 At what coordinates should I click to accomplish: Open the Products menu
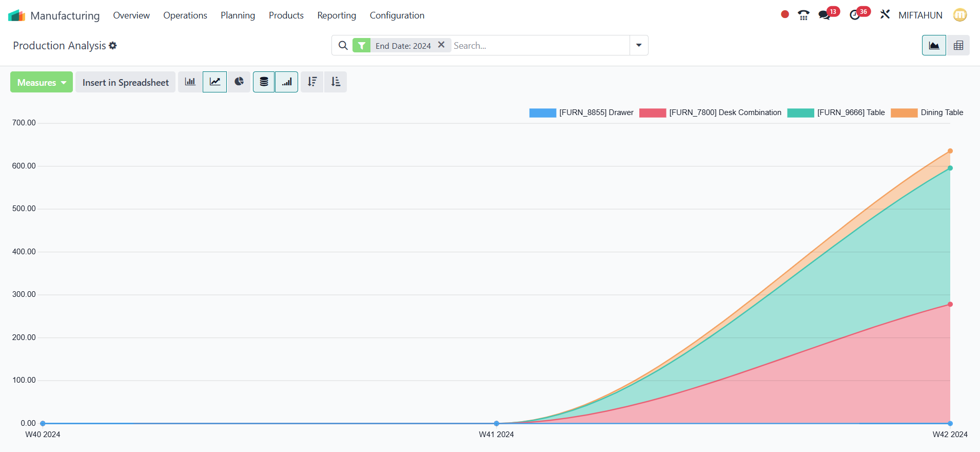pos(286,15)
